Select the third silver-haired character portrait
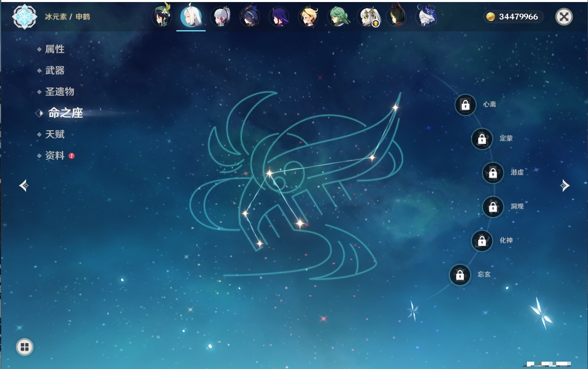 click(221, 17)
